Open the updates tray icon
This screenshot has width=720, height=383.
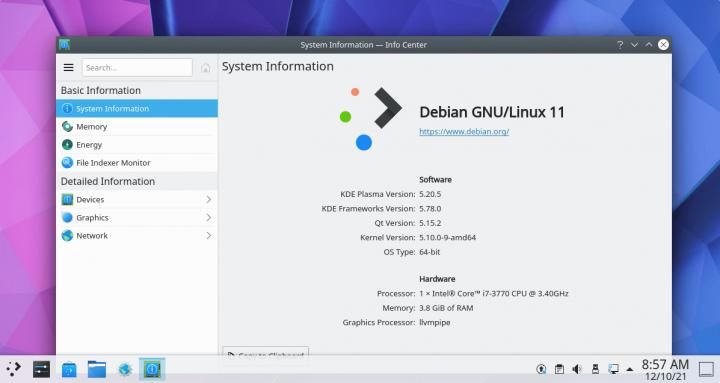pyautogui.click(x=541, y=369)
